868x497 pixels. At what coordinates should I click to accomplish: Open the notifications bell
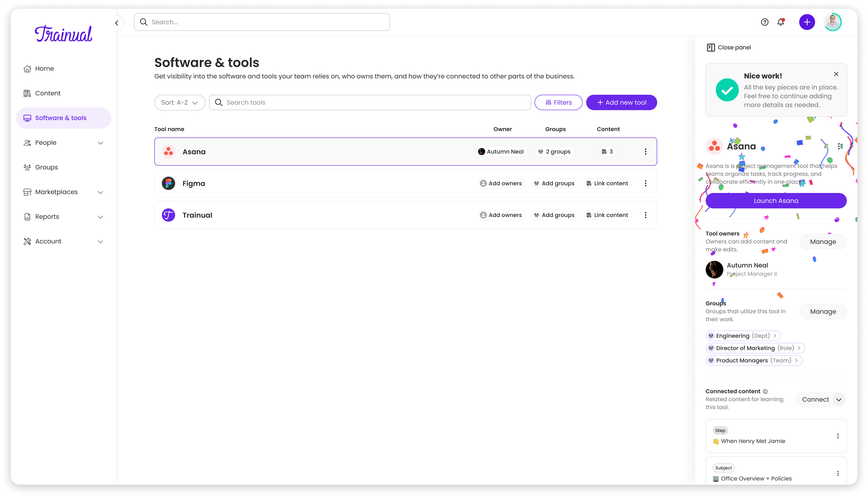pyautogui.click(x=781, y=22)
